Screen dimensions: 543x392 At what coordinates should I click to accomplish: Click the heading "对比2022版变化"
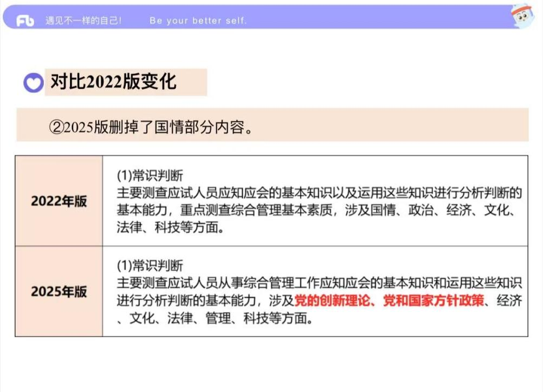[113, 82]
